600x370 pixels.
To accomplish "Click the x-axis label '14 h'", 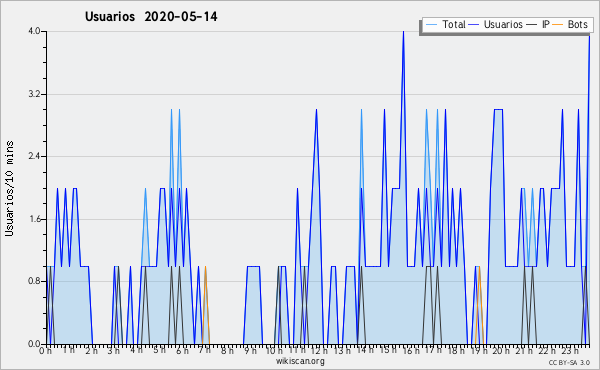I will 364,350.
